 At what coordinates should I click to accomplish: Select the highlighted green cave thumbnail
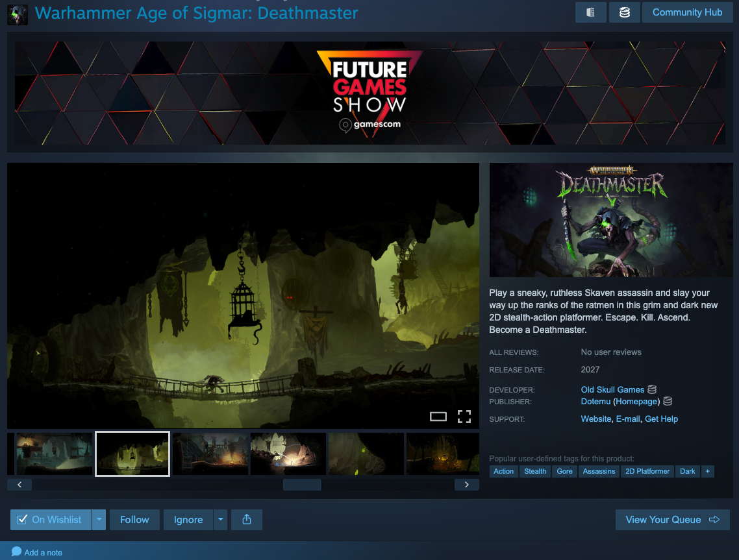[x=132, y=454]
